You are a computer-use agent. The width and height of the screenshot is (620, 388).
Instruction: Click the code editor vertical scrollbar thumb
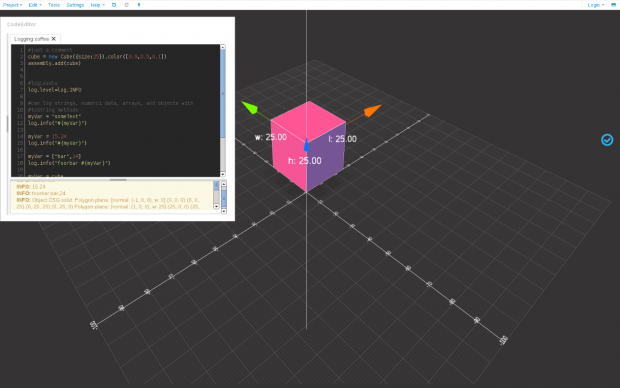coord(223,94)
